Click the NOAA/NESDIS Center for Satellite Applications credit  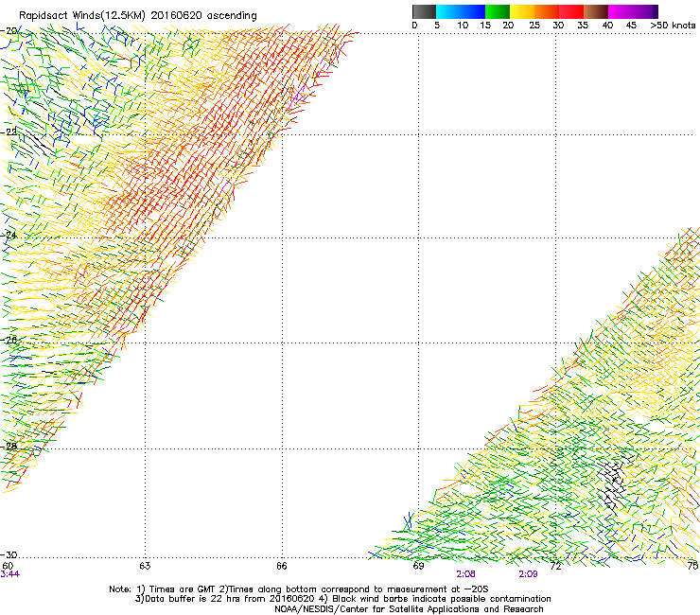409,609
